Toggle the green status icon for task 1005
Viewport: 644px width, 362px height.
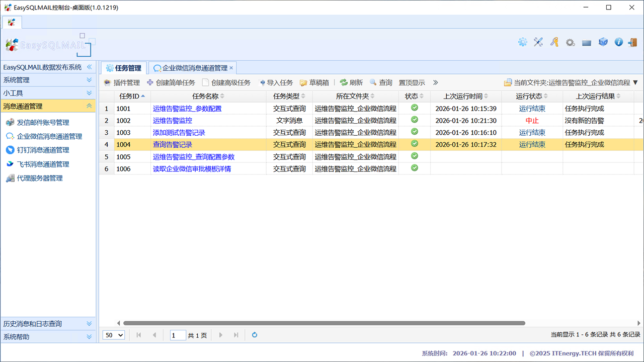(415, 156)
